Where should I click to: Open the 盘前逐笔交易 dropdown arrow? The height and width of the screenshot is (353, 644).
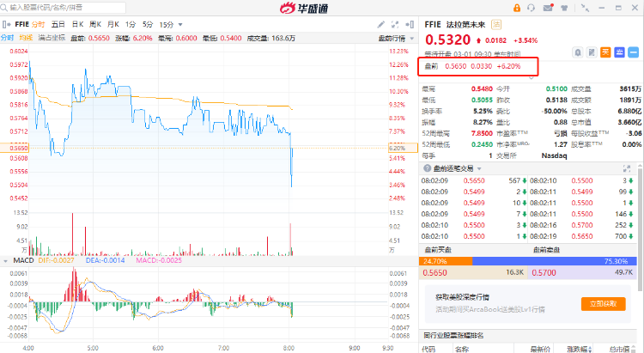tap(479, 168)
